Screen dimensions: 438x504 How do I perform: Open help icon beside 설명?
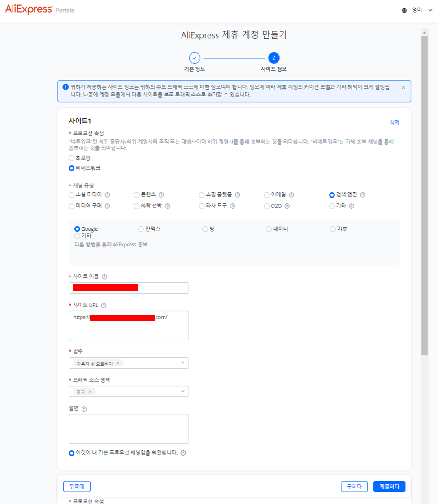[84, 409]
